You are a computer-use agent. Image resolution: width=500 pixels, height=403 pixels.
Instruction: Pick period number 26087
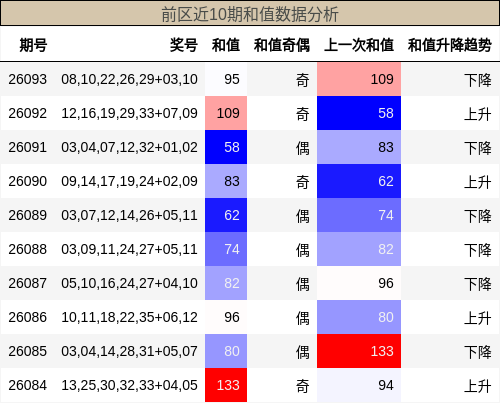[28, 283]
